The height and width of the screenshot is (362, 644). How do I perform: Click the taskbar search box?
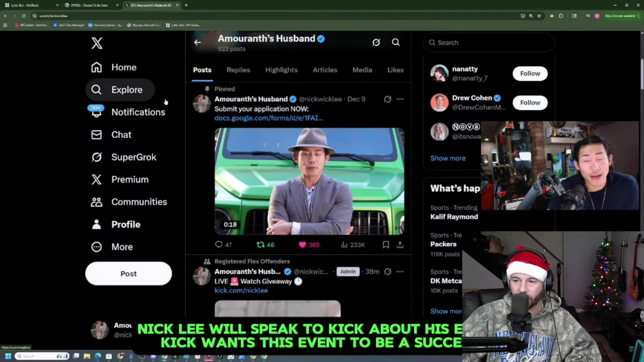point(42,356)
